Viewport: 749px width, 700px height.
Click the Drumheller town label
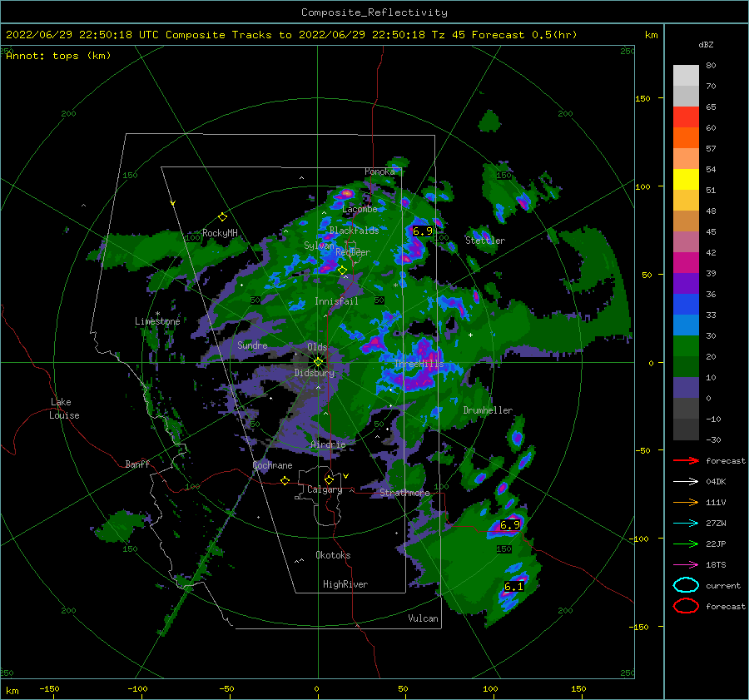[x=488, y=410]
